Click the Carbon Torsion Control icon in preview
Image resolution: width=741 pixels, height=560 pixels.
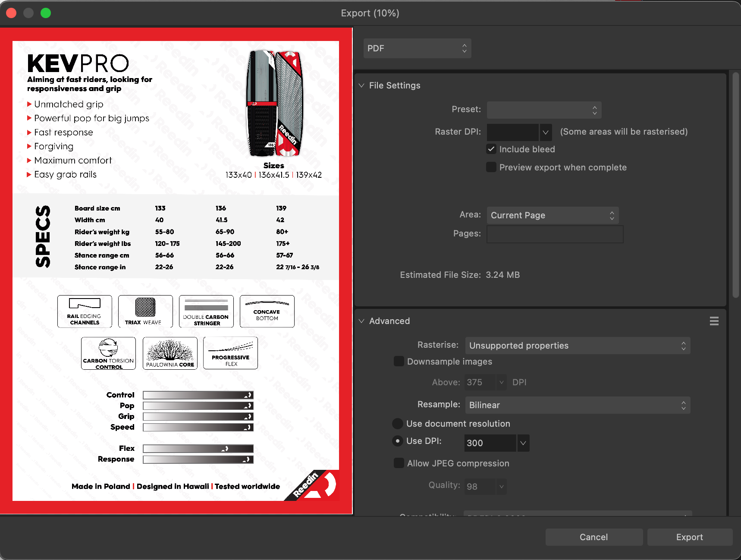tap(108, 353)
